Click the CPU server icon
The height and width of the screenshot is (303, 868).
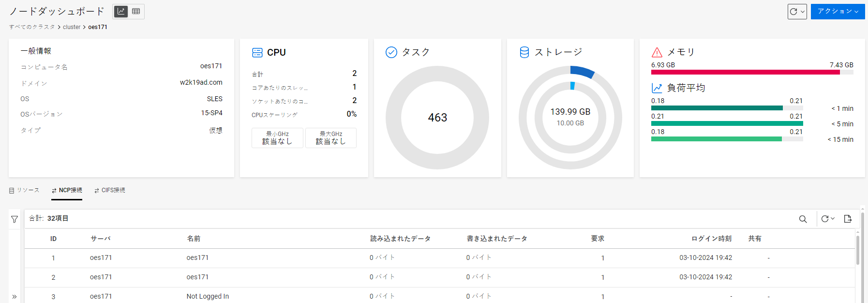257,52
